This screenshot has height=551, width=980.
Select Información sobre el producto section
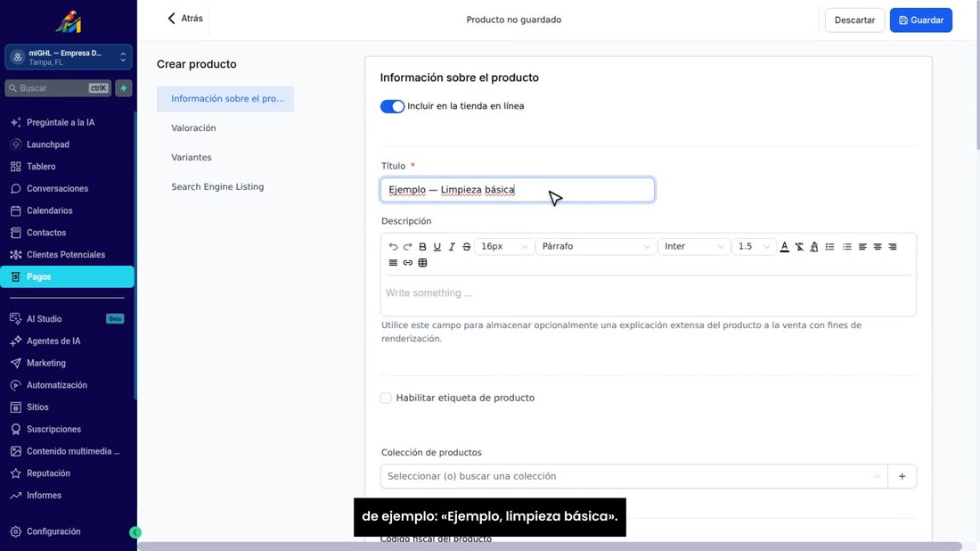click(x=225, y=99)
